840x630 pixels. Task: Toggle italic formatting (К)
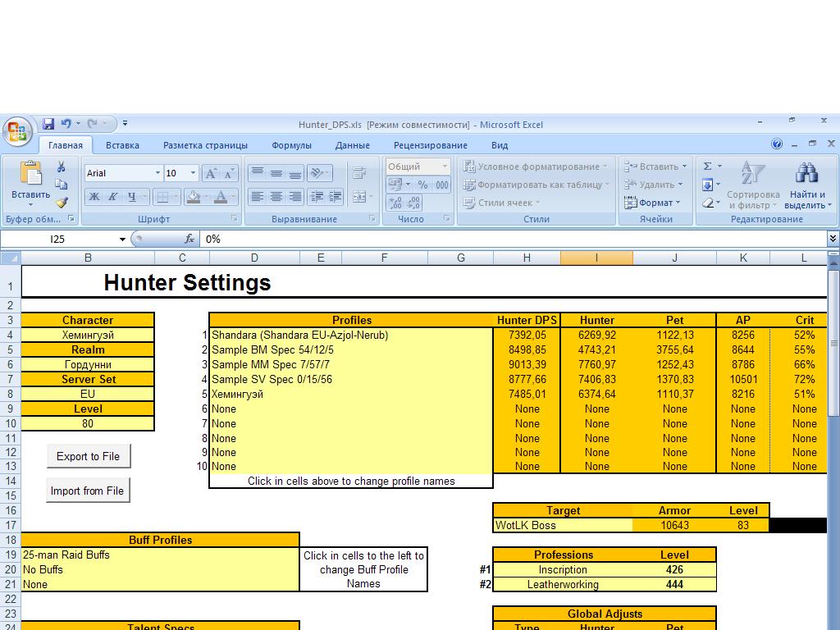tap(112, 197)
